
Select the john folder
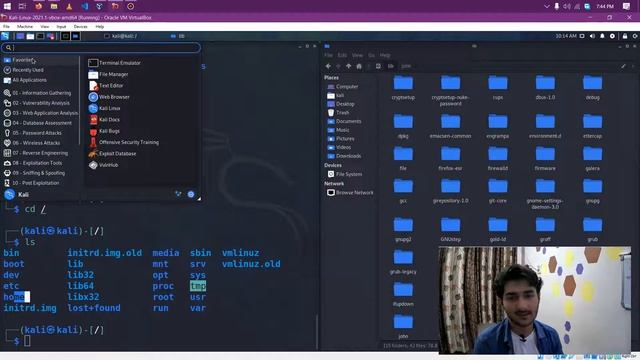pos(403,327)
